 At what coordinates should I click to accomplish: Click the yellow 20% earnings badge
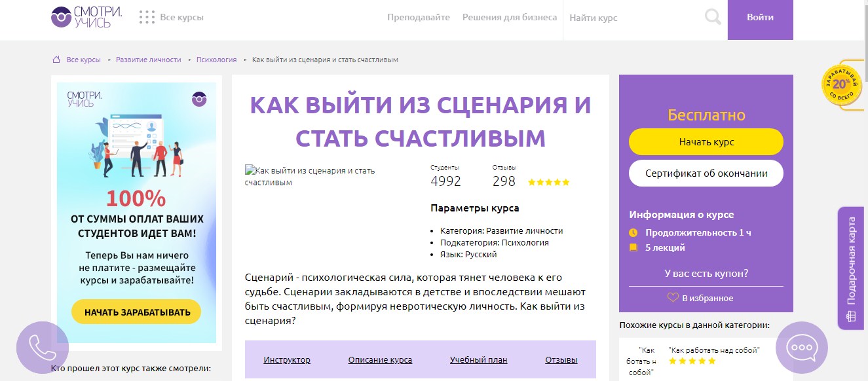(841, 86)
